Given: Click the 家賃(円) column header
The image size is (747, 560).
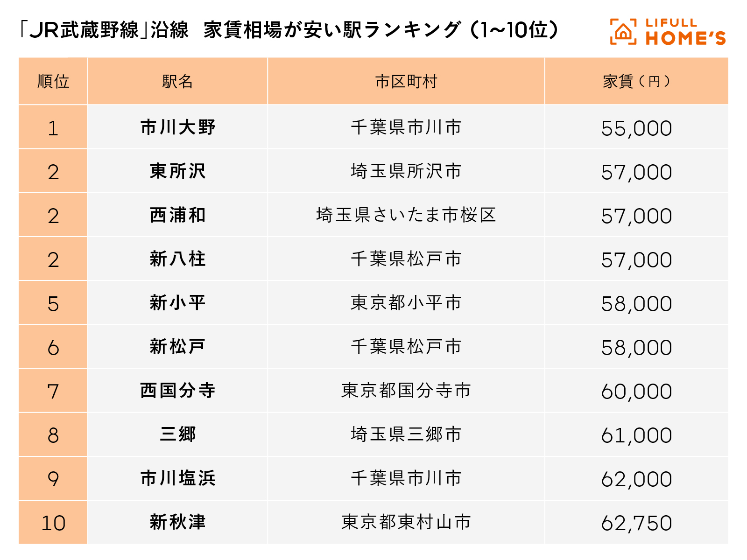Looking at the screenshot, I should tap(636, 82).
